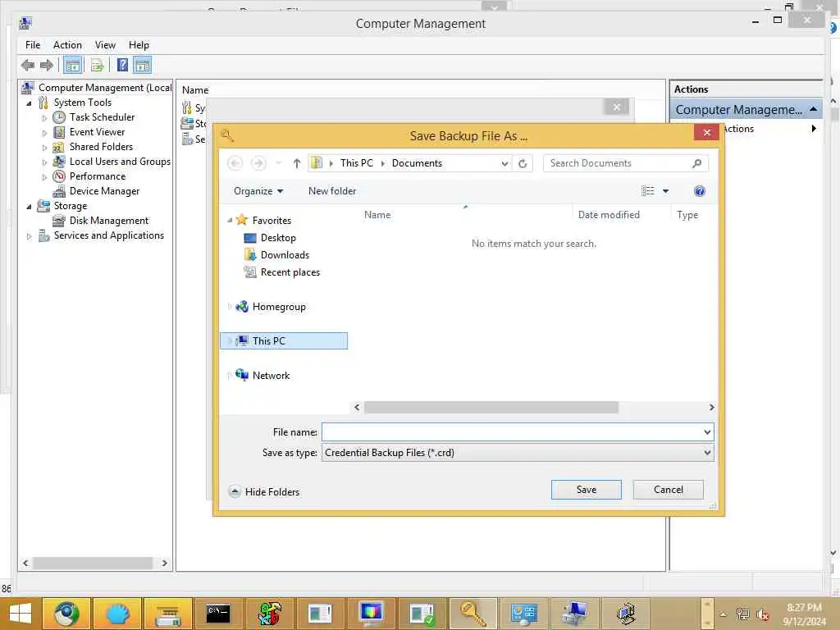Click Hide Folders in the save dialog
Image resolution: width=840 pixels, height=630 pixels.
click(x=263, y=491)
